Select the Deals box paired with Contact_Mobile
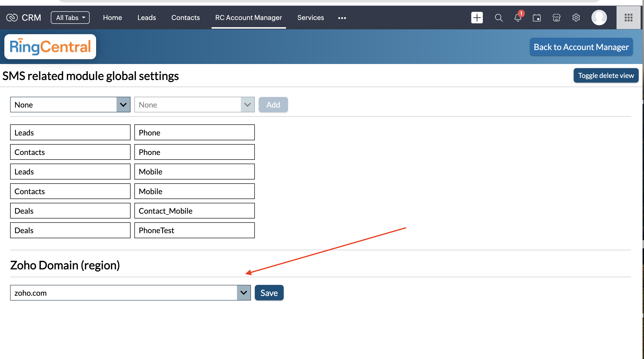644x359 pixels. pyautogui.click(x=70, y=211)
